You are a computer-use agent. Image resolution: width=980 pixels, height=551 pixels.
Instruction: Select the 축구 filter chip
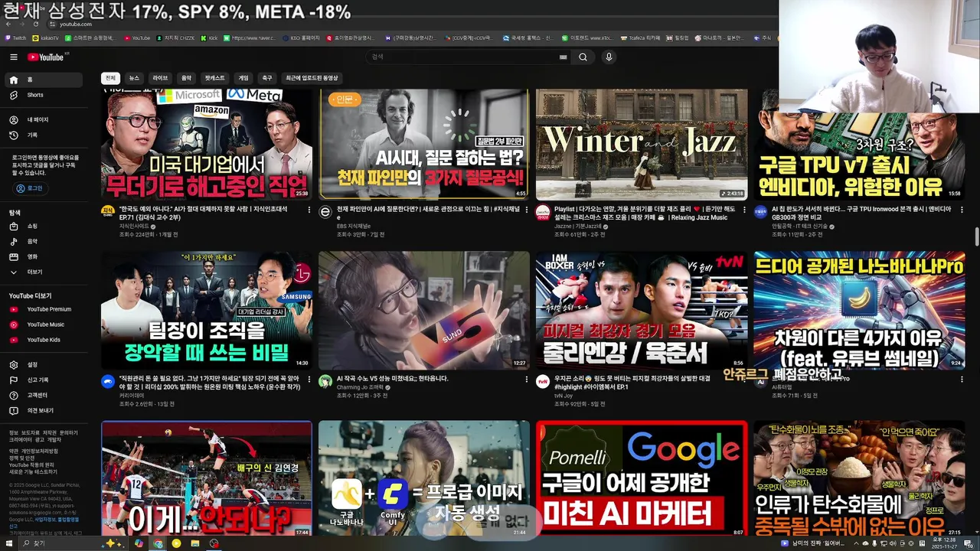pos(267,78)
